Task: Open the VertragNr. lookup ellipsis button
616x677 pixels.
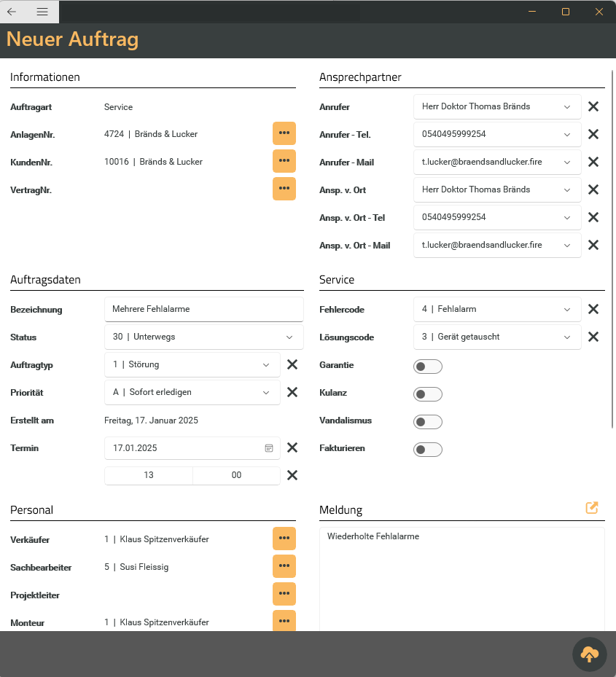Action: click(284, 189)
